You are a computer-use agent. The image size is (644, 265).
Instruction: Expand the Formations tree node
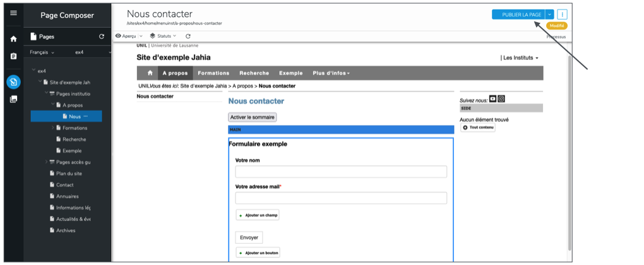52,128
